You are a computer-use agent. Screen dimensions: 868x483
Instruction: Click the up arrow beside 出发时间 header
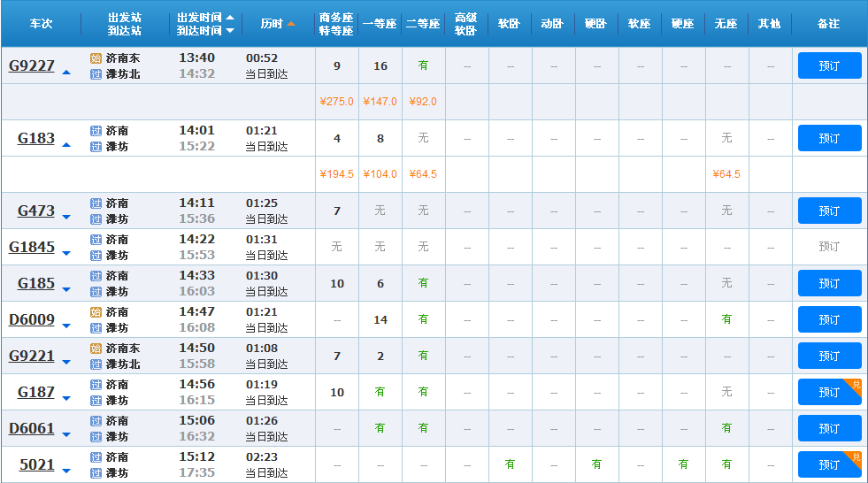(x=231, y=18)
